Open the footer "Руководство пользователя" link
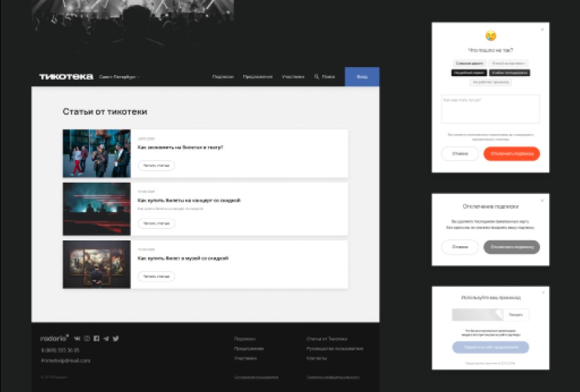The width and height of the screenshot is (580, 392). pyautogui.click(x=335, y=348)
